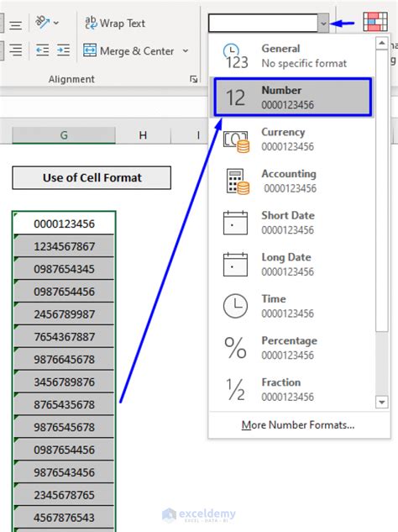This screenshot has height=532, width=398.
Task: Select the Accounting format option
Action: [x=292, y=181]
